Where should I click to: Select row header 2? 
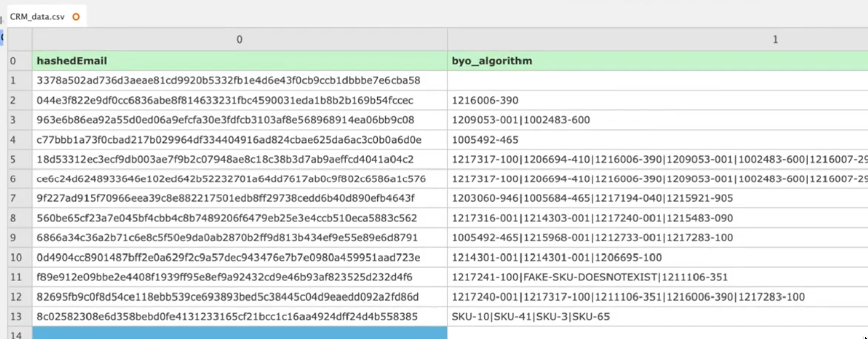[20, 100]
